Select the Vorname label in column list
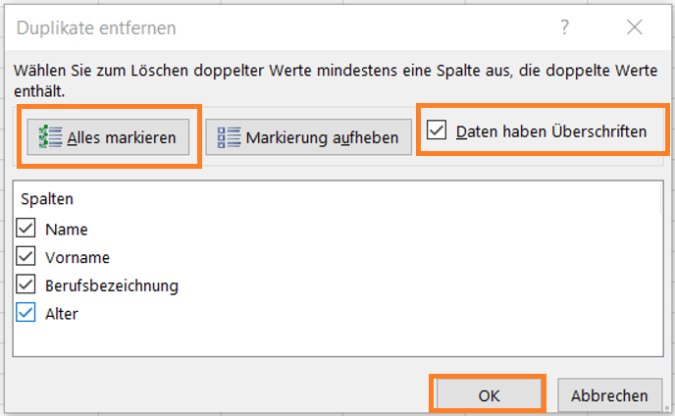Screen dimensions: 675x416 pos(77,258)
